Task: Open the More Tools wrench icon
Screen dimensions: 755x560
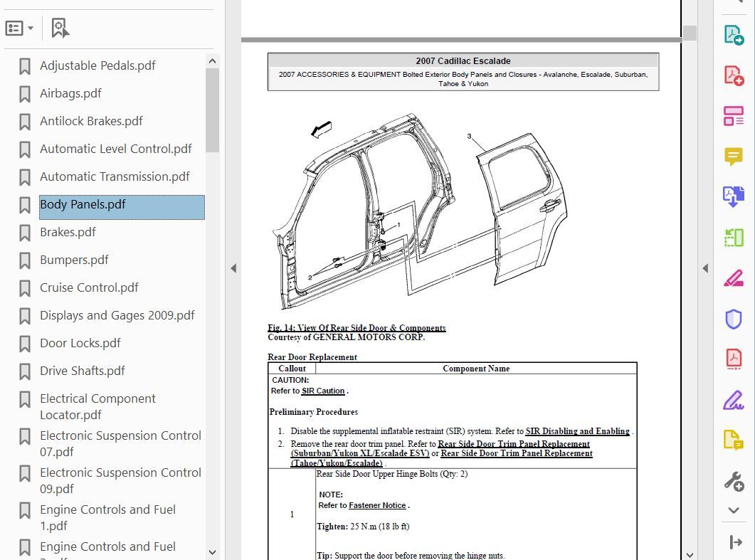Action: tap(734, 481)
